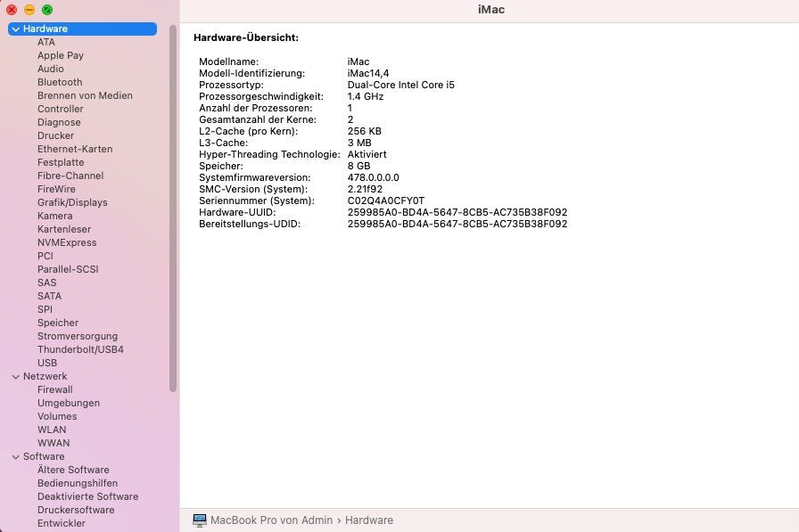Click the Seriennummer value C02Q4A0CFY0T
Viewport: 799px width, 532px height.
(x=386, y=201)
